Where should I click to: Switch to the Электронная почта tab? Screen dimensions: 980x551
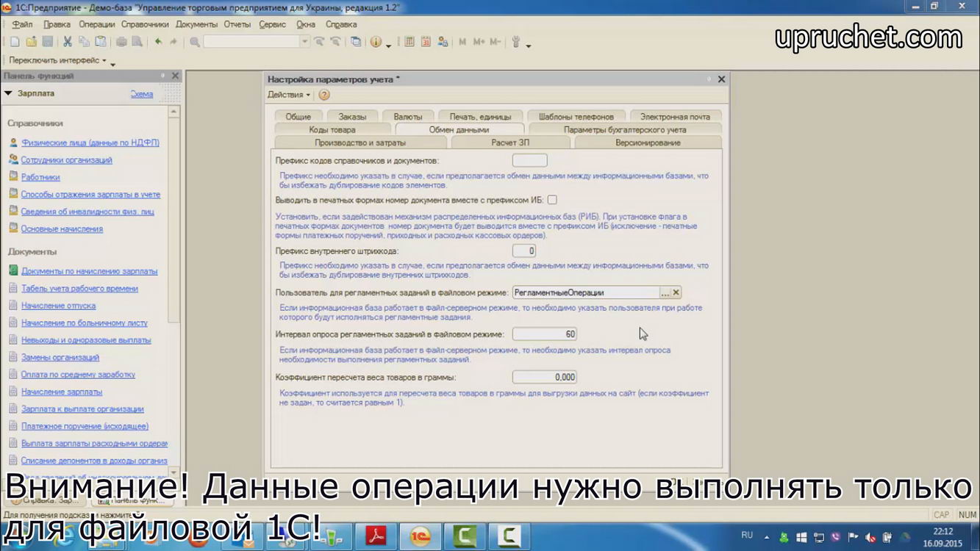point(675,116)
